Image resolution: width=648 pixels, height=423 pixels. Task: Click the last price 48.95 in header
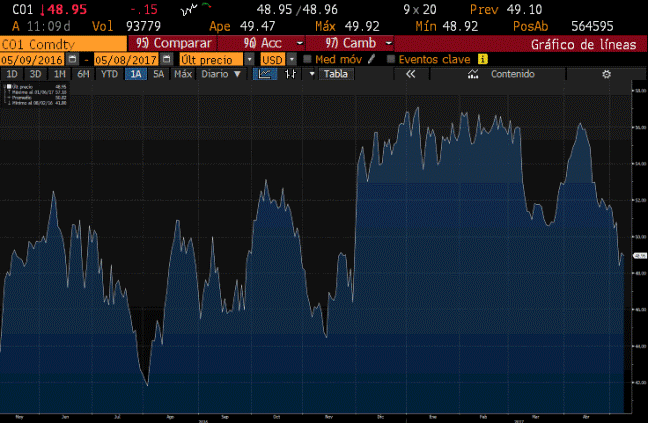[67, 9]
